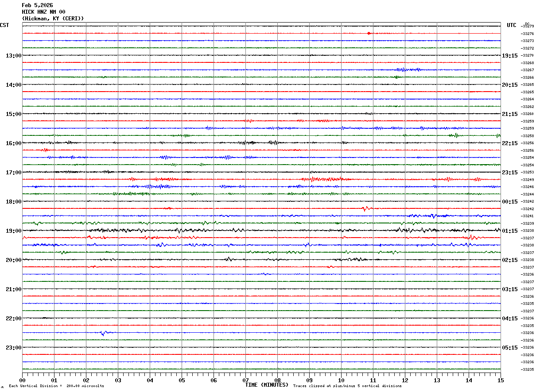The height and width of the screenshot is (392, 536).
Task: Click the 08 minute axis tick label
Action: coord(278,380)
